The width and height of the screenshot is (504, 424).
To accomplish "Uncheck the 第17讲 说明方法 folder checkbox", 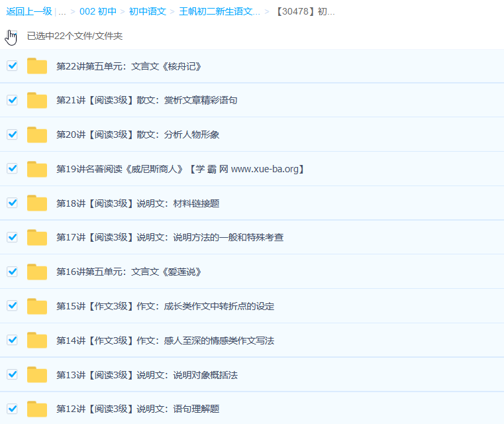I will tap(12, 237).
